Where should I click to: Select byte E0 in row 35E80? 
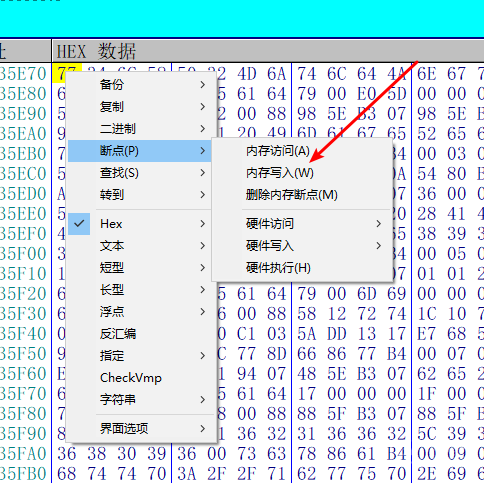pos(367,94)
